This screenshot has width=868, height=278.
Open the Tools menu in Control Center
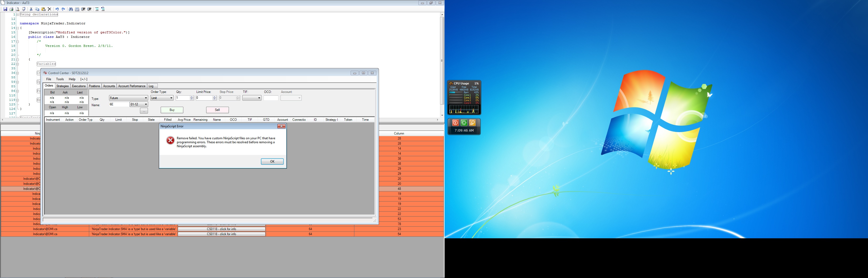point(60,79)
